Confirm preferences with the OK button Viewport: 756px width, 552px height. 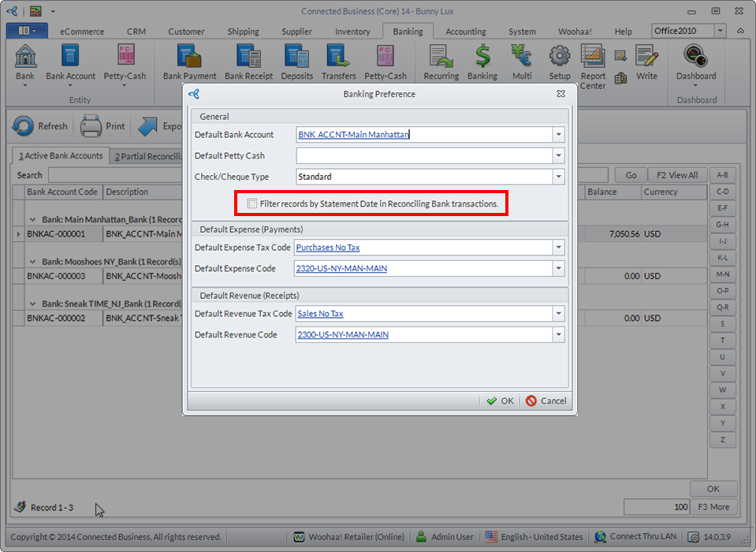tap(500, 401)
